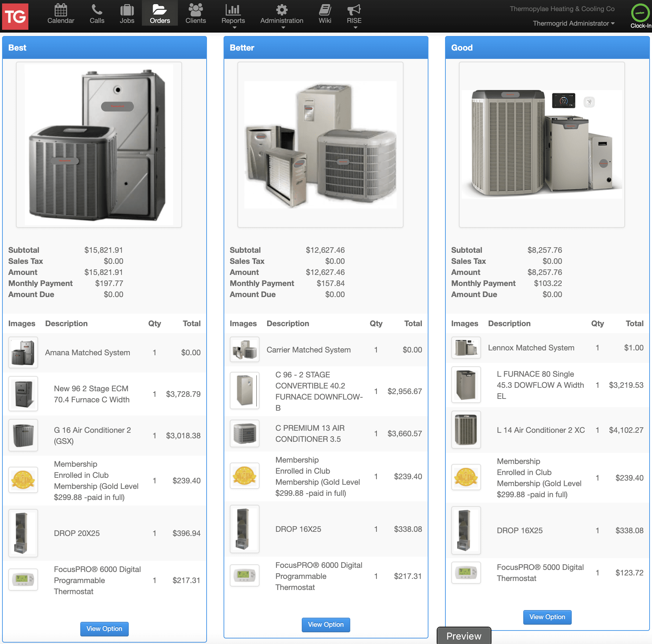Viewport: 652px width, 644px height.
Task: Click View Option under the Good column
Action: 547,617
